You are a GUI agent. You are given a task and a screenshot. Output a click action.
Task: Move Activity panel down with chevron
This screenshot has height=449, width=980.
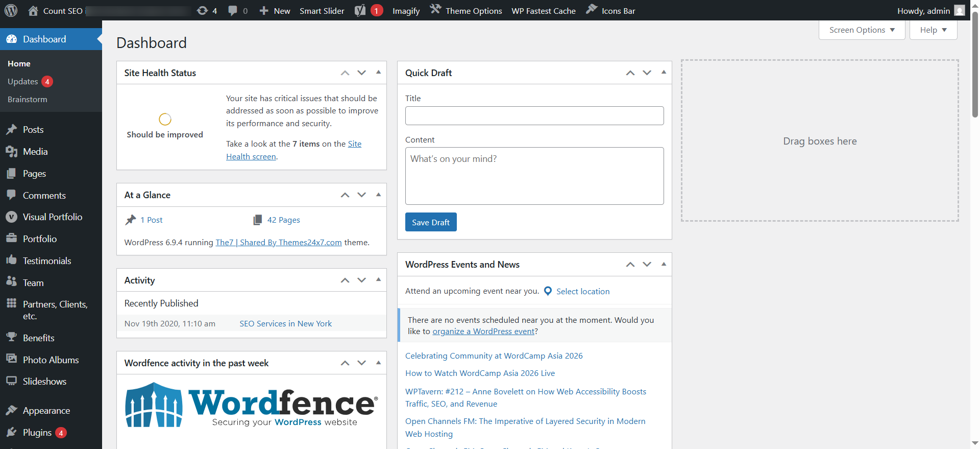(361, 280)
